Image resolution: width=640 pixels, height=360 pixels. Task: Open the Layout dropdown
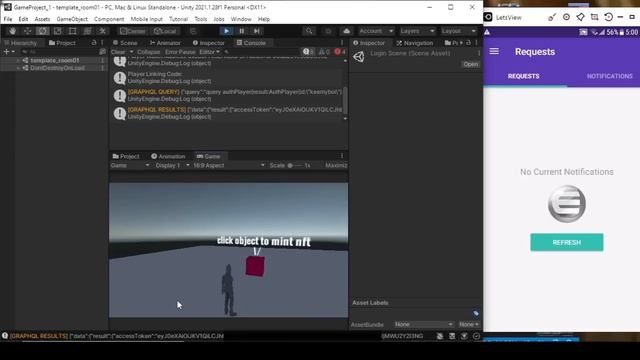458,31
